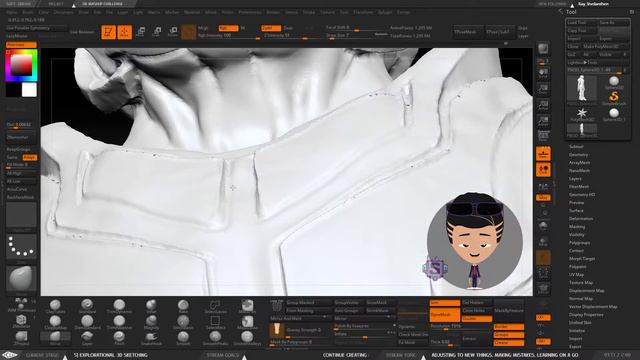Click the Make PolyMesh3D button

pos(605,47)
